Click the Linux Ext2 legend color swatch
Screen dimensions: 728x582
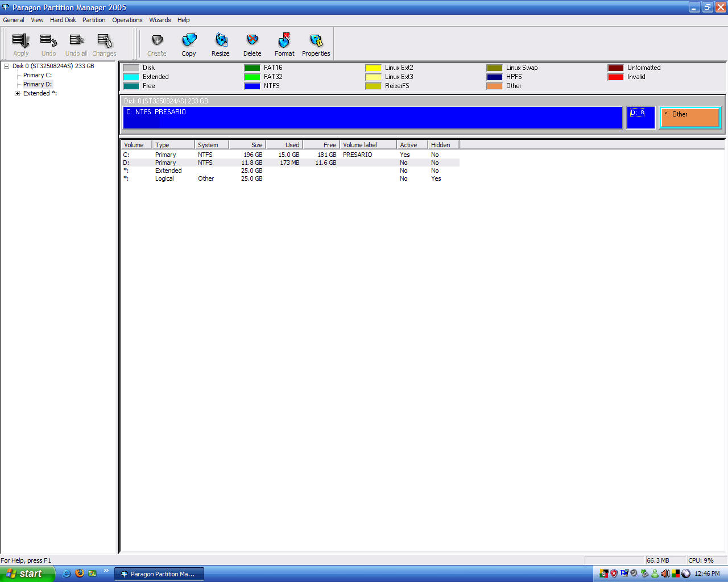[x=373, y=68]
